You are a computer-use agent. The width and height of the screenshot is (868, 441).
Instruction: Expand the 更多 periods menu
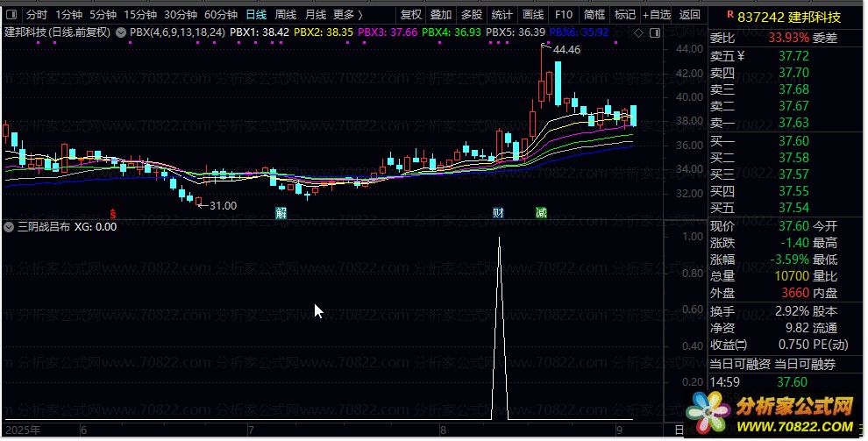(348, 14)
